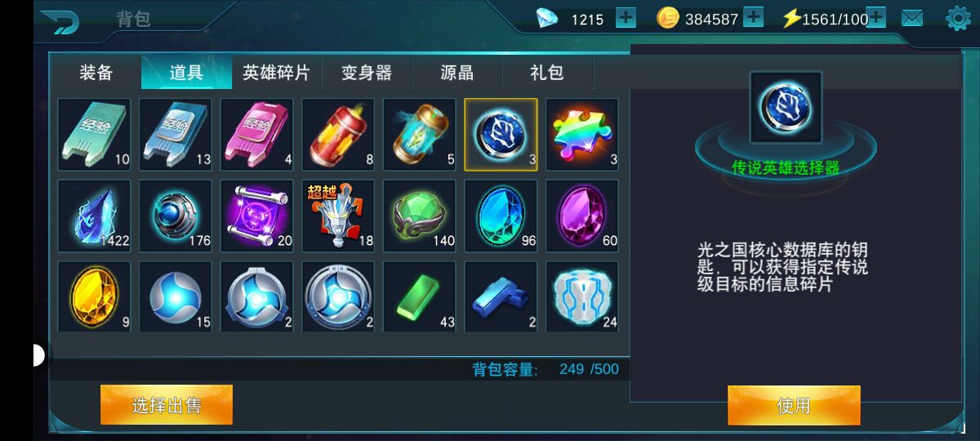The image size is (980, 441).
Task: Click the 选择出售 button
Action: coord(167,405)
